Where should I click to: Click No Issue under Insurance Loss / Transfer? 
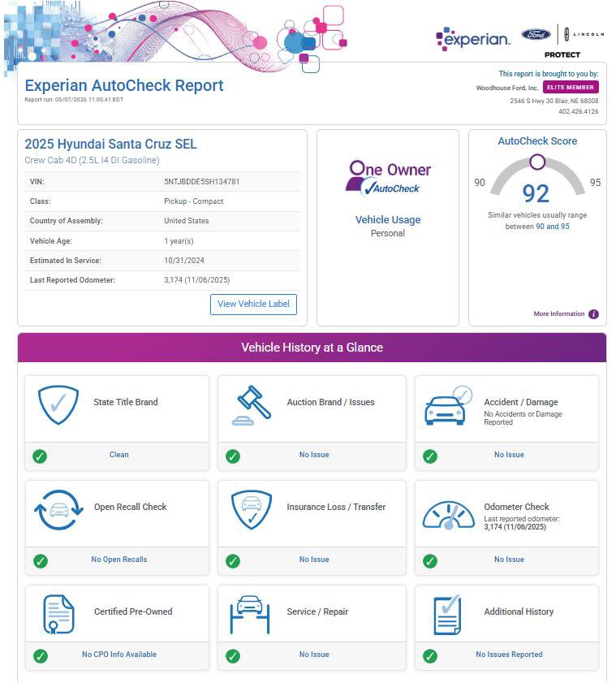point(314,560)
